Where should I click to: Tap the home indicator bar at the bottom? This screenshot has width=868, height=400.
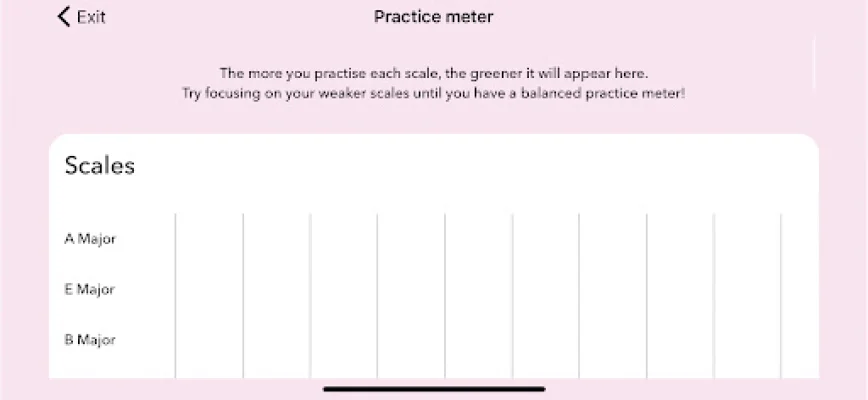click(x=434, y=389)
